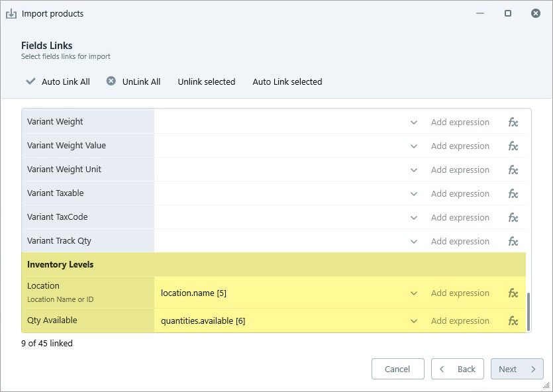553x392 pixels.
Task: Close the Import products window
Action: (536, 13)
